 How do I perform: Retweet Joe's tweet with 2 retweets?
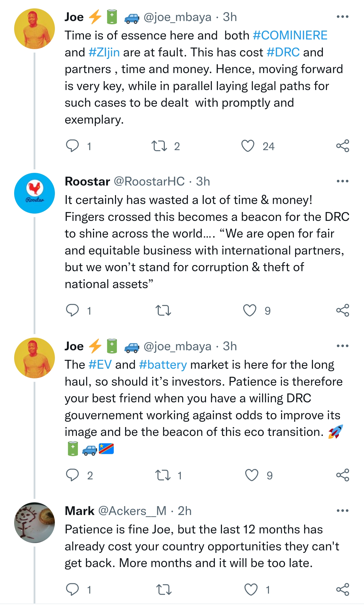coord(159,146)
